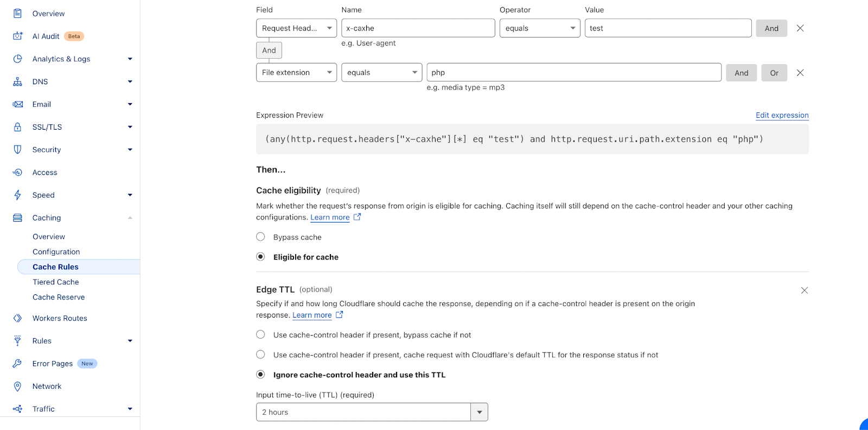Click the Analytics & Logs pie chart icon
Image resolution: width=868 pixels, height=430 pixels.
pos(17,59)
